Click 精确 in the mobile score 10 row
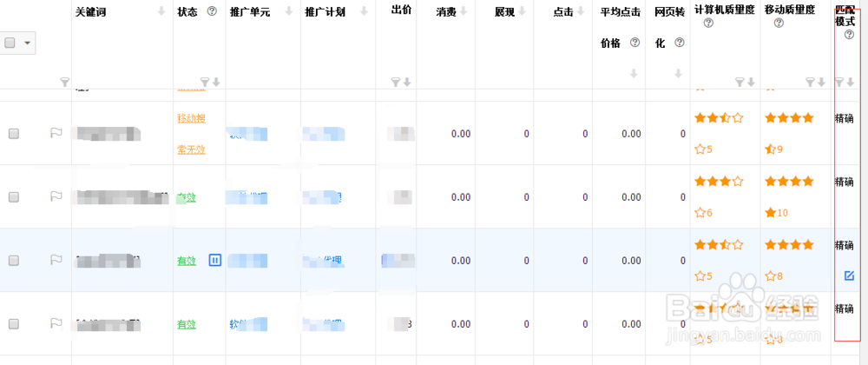The image size is (868, 365). click(x=844, y=181)
